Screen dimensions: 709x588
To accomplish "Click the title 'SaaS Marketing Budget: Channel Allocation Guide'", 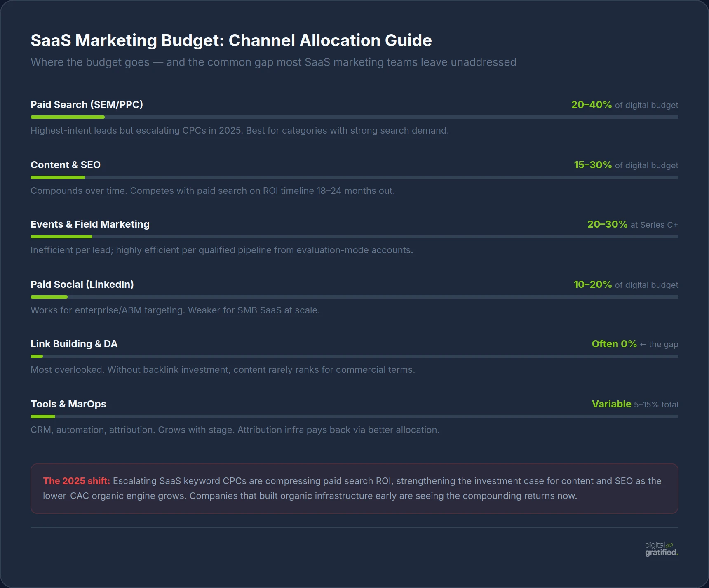I will [x=231, y=40].
